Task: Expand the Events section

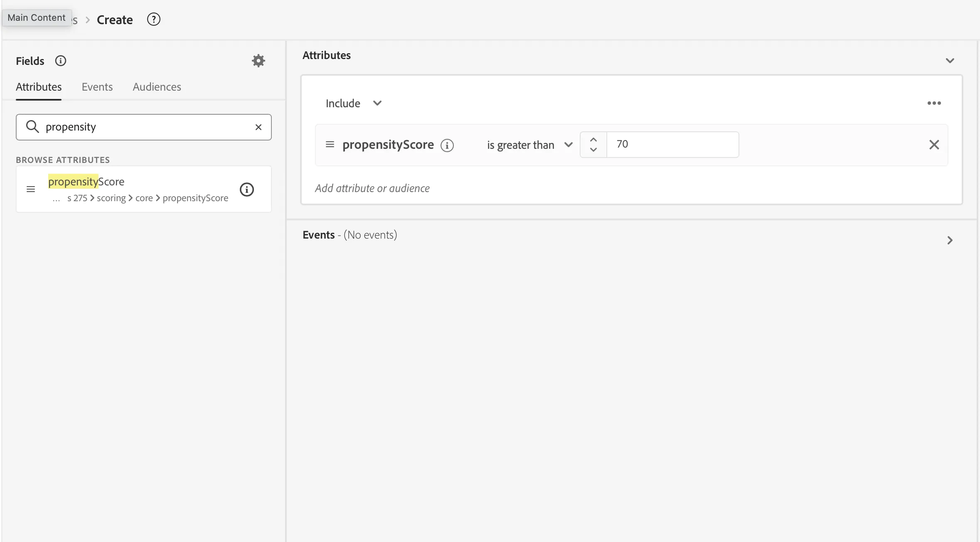Action: (950, 240)
